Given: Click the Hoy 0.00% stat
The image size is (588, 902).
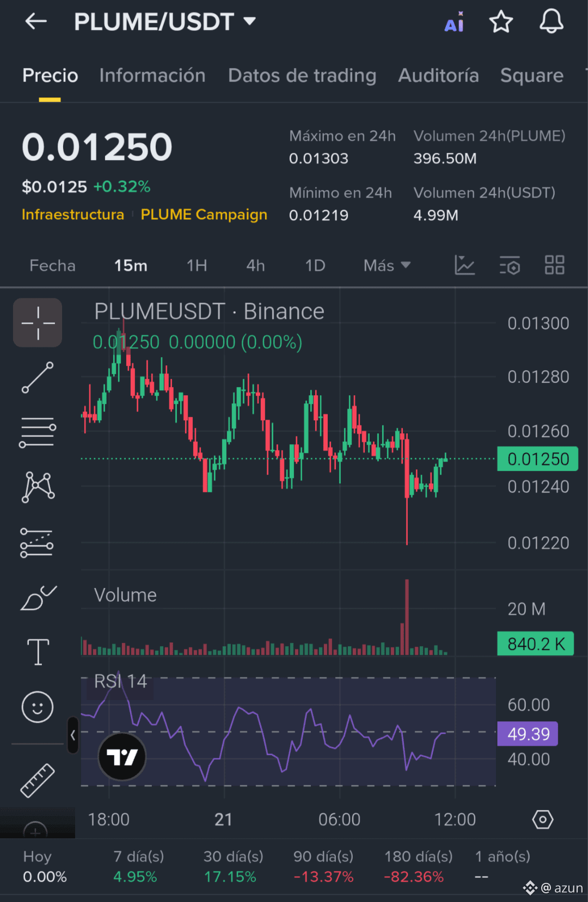Looking at the screenshot, I should click(x=45, y=866).
